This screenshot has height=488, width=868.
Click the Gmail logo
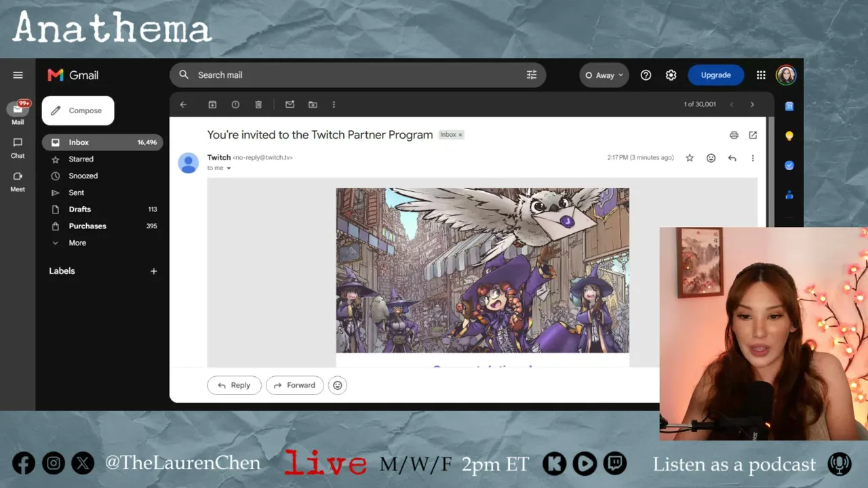[x=73, y=75]
